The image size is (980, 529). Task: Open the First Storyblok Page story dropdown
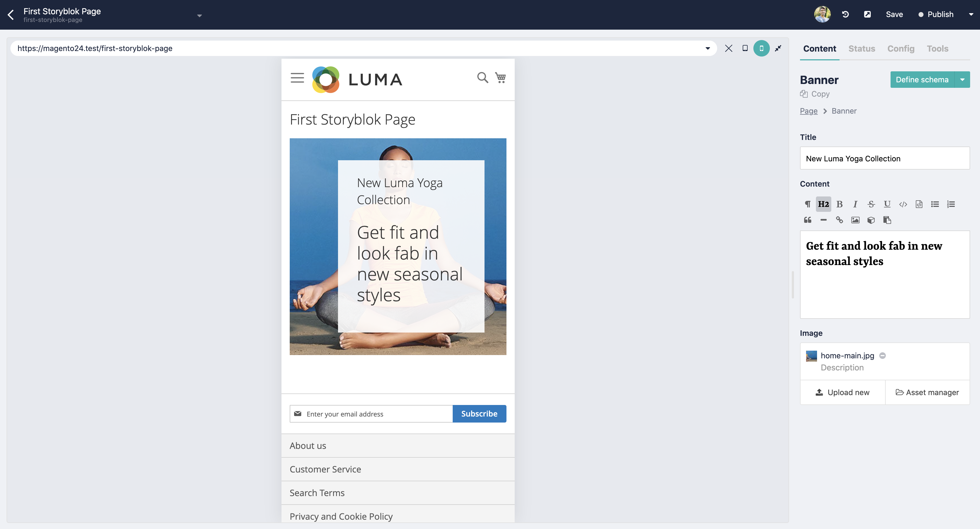(x=199, y=16)
